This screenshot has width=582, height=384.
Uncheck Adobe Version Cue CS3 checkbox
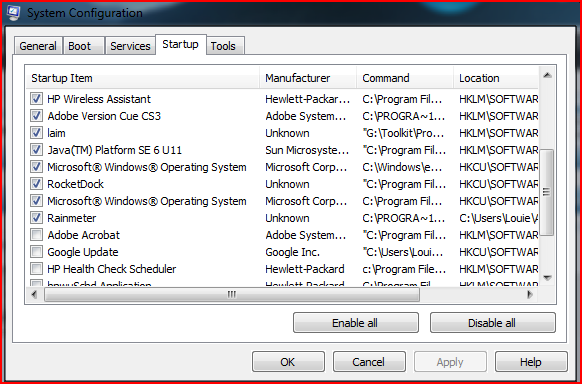(36, 116)
